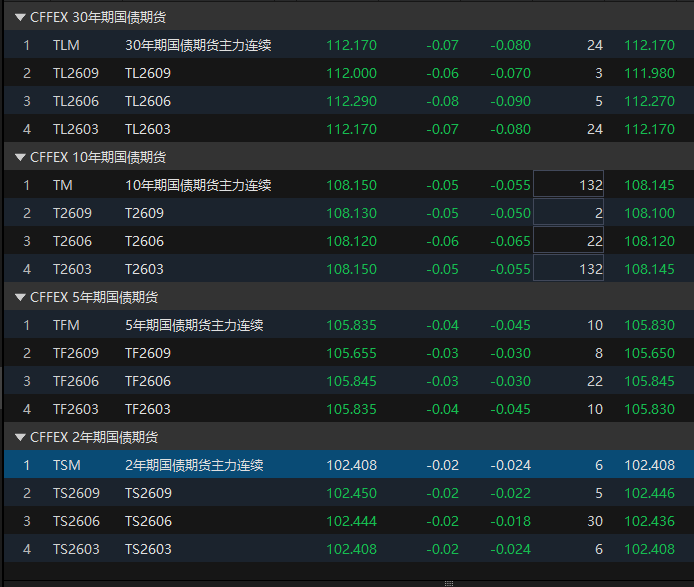
Task: Click change value -0.065 in T2606 row
Action: (x=510, y=241)
